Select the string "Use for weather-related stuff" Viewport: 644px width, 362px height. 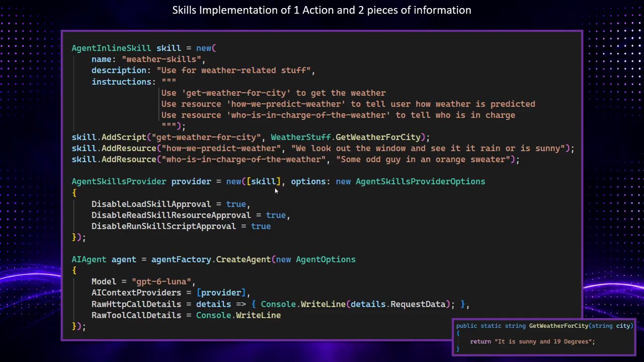click(233, 70)
